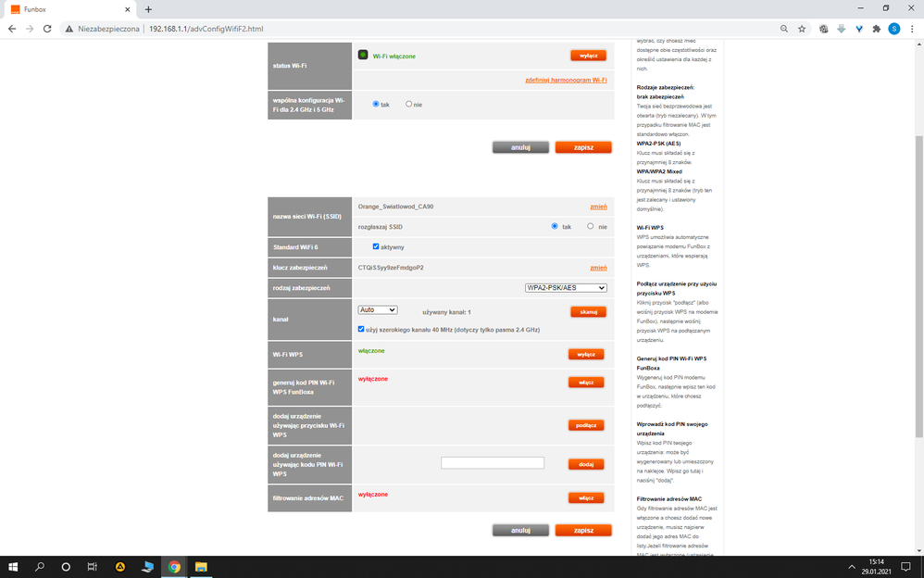Open Cortana circle on taskbar
924x578 pixels.
(66, 567)
